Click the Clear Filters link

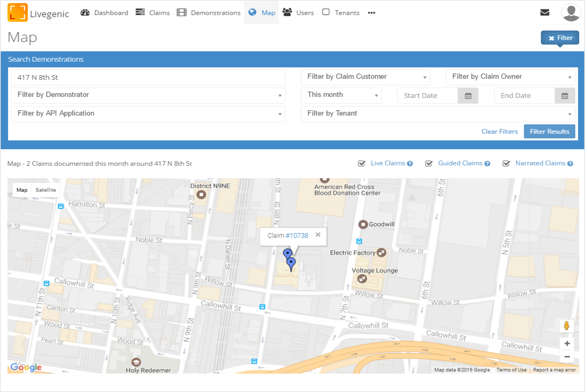pyautogui.click(x=500, y=132)
